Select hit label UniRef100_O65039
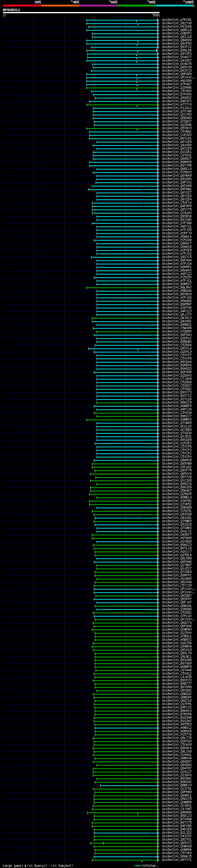197x868 pixels. click(177, 67)
